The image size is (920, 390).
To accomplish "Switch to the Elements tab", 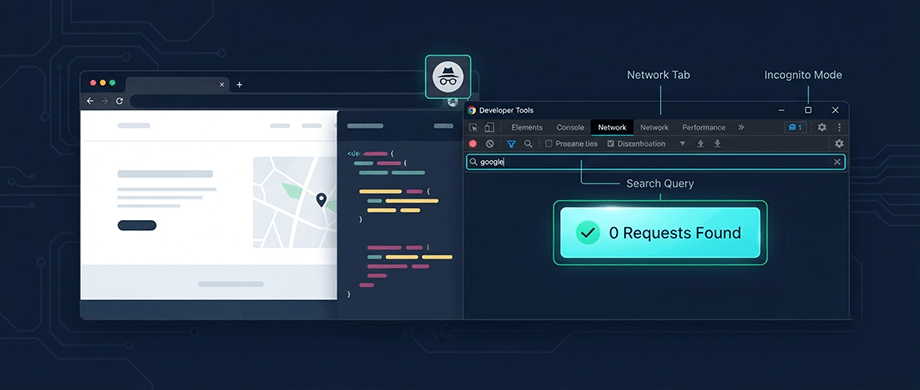I will point(527,127).
